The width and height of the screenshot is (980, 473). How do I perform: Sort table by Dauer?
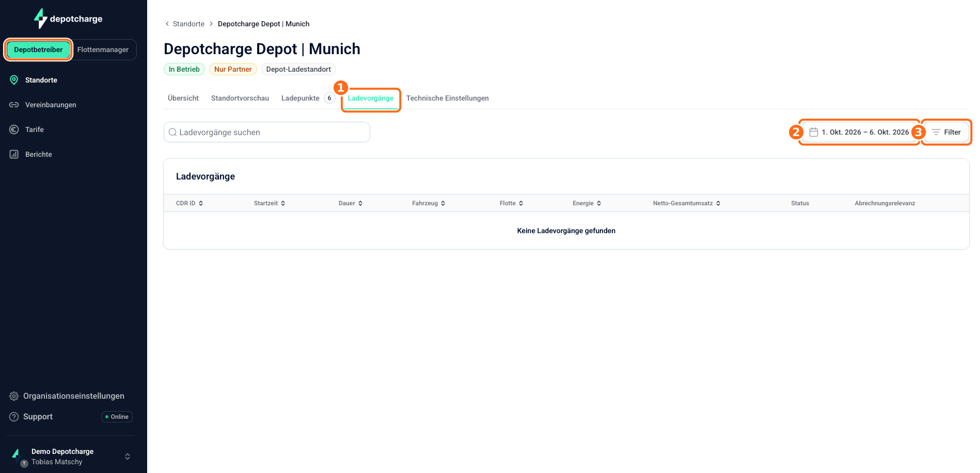click(351, 203)
